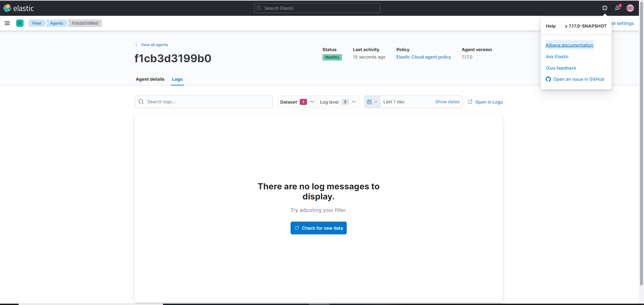Click the D space icon next to breadcrumbs
The height and width of the screenshot is (305, 644).
pyautogui.click(x=20, y=23)
